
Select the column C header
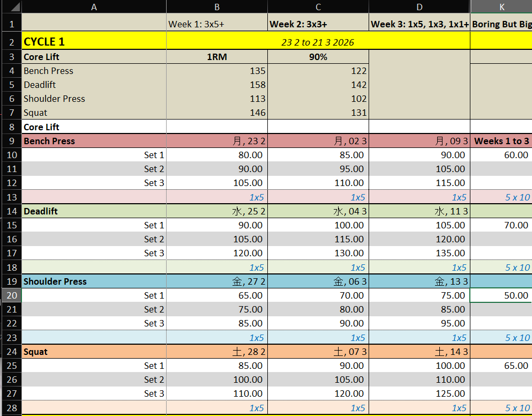[x=318, y=7]
